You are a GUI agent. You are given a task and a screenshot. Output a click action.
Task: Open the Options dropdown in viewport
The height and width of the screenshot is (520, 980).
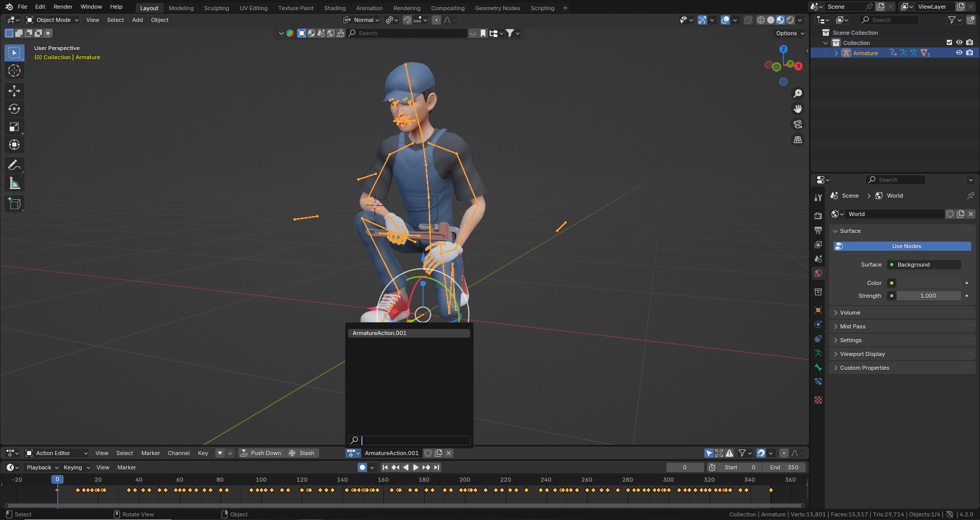(790, 33)
